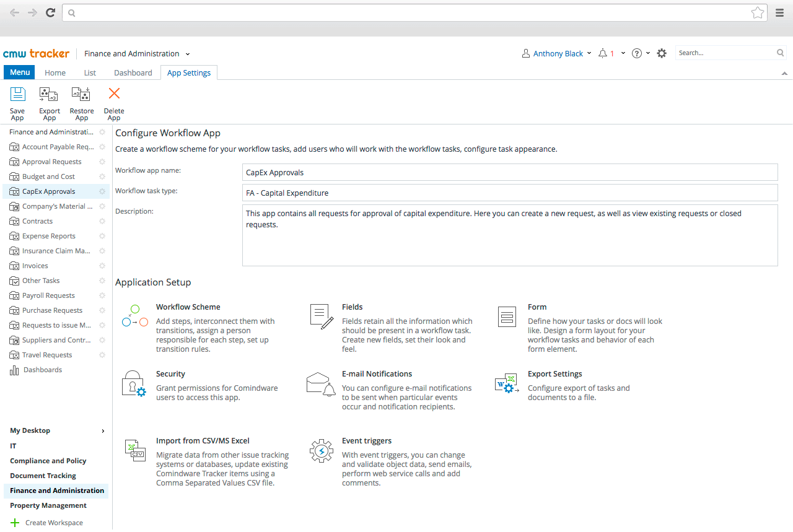The width and height of the screenshot is (793, 532).
Task: Click the Export App toolbar icon
Action: point(49,94)
